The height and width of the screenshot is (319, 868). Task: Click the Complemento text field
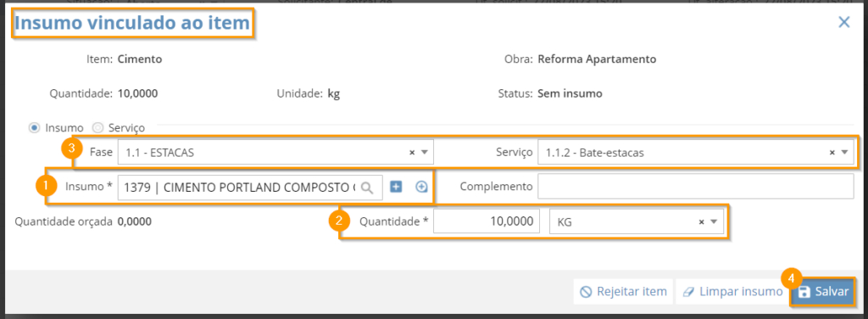coord(696,187)
